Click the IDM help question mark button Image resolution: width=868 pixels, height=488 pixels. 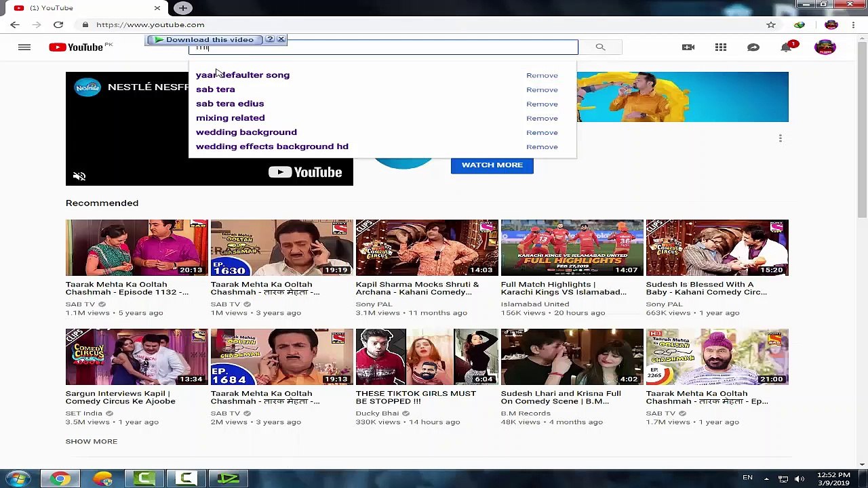pyautogui.click(x=270, y=39)
